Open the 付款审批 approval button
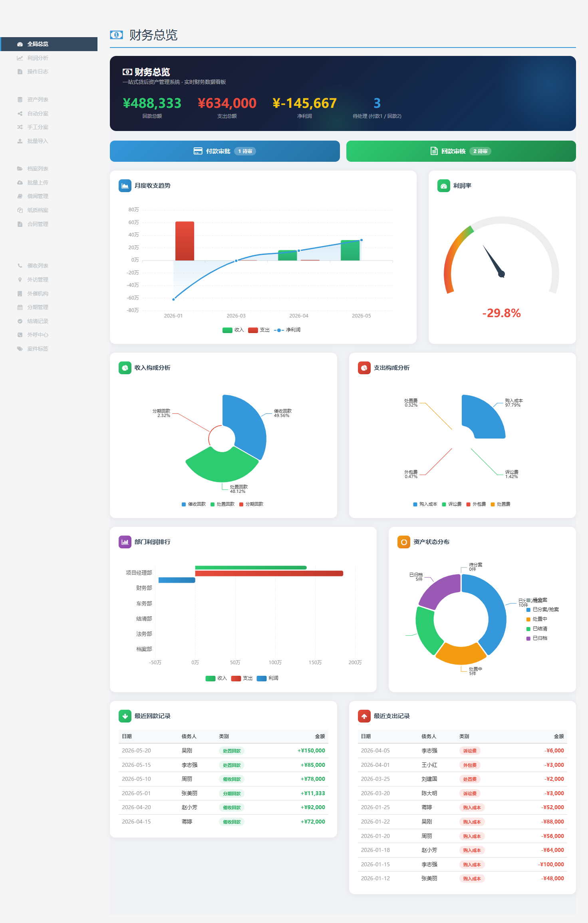 click(x=225, y=151)
